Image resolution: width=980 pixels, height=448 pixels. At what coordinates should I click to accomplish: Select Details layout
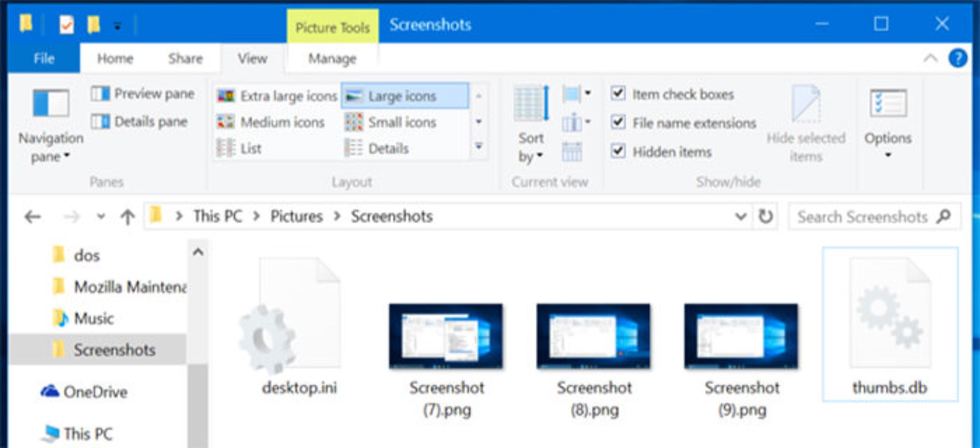point(377,148)
